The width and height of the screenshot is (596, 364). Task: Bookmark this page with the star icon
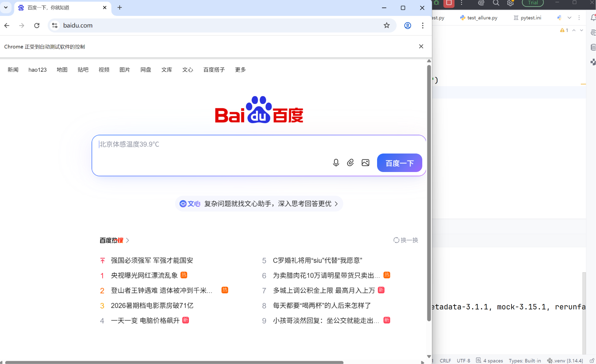tap(387, 26)
